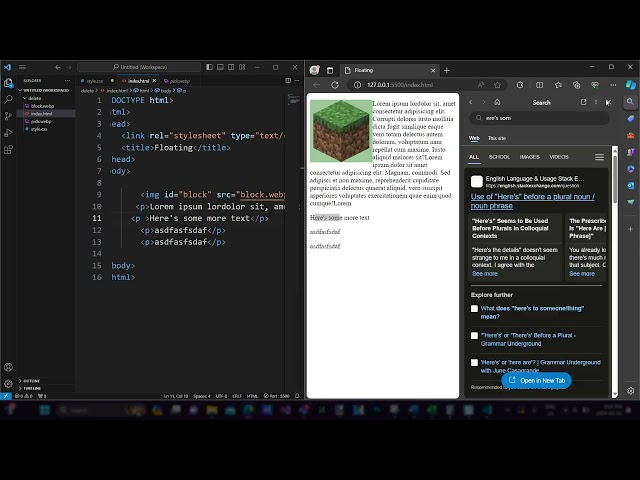This screenshot has height=480, width=640.
Task: Click the Spaces: 4 status bar item
Action: [x=202, y=396]
